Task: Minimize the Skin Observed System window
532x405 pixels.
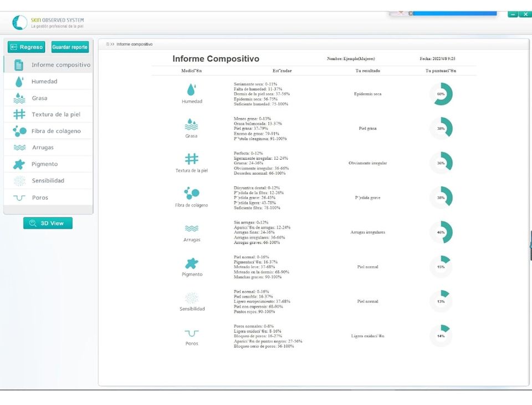Action: coord(513,14)
